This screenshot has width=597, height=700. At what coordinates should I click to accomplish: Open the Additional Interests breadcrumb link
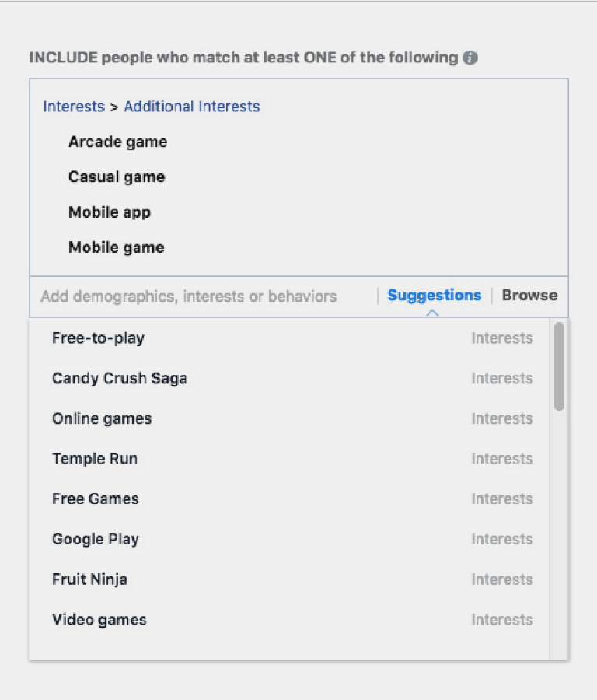coord(192,107)
